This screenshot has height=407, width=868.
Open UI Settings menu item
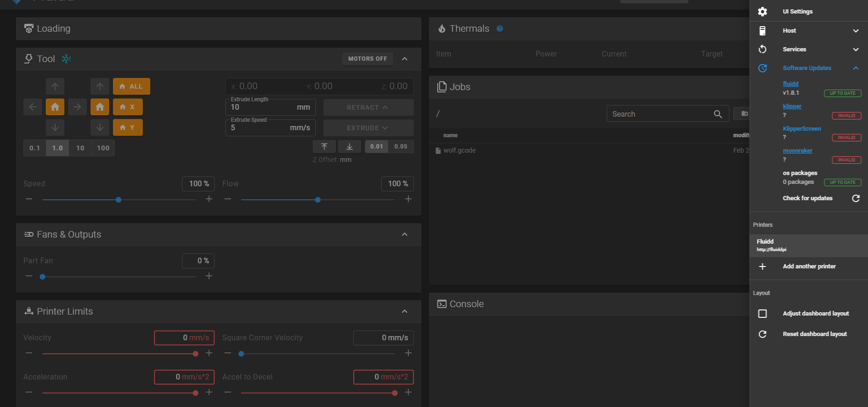[x=809, y=12]
